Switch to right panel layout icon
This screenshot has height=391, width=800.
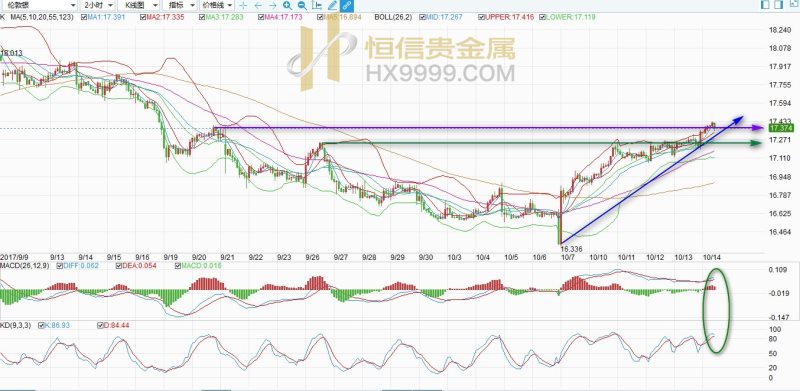click(779, 5)
